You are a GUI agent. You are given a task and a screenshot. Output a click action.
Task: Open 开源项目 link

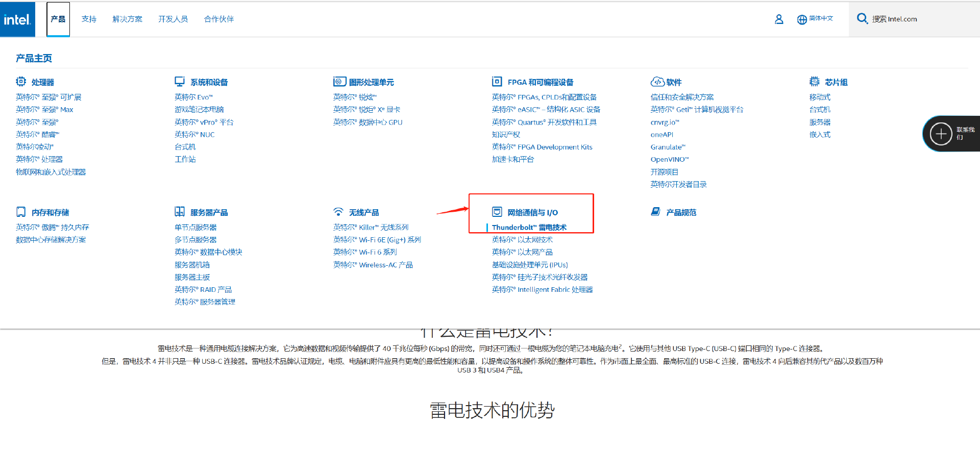pyautogui.click(x=664, y=172)
